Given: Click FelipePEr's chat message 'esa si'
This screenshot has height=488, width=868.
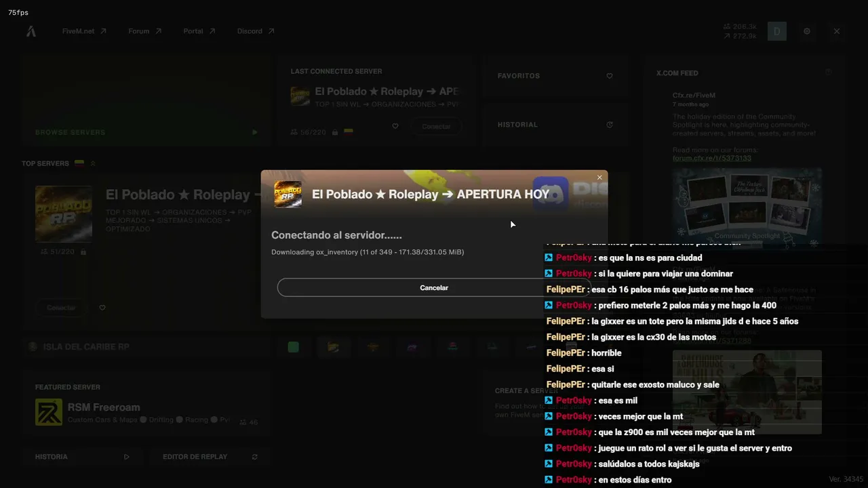Looking at the screenshot, I should (x=603, y=369).
